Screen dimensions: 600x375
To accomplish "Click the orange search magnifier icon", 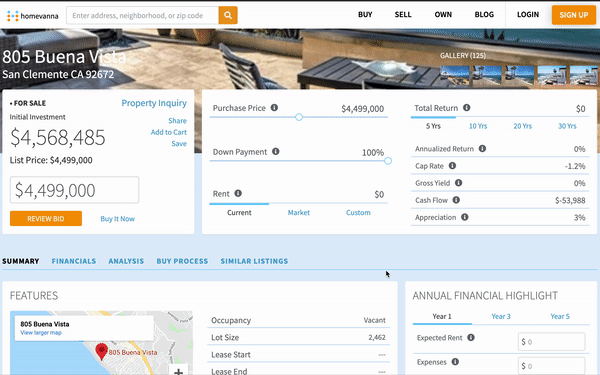I will click(228, 15).
